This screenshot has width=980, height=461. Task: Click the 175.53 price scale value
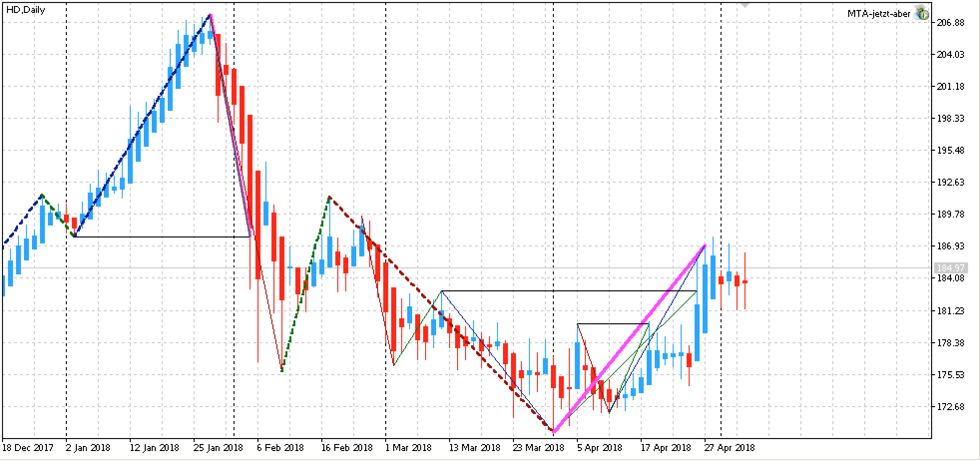click(x=950, y=375)
